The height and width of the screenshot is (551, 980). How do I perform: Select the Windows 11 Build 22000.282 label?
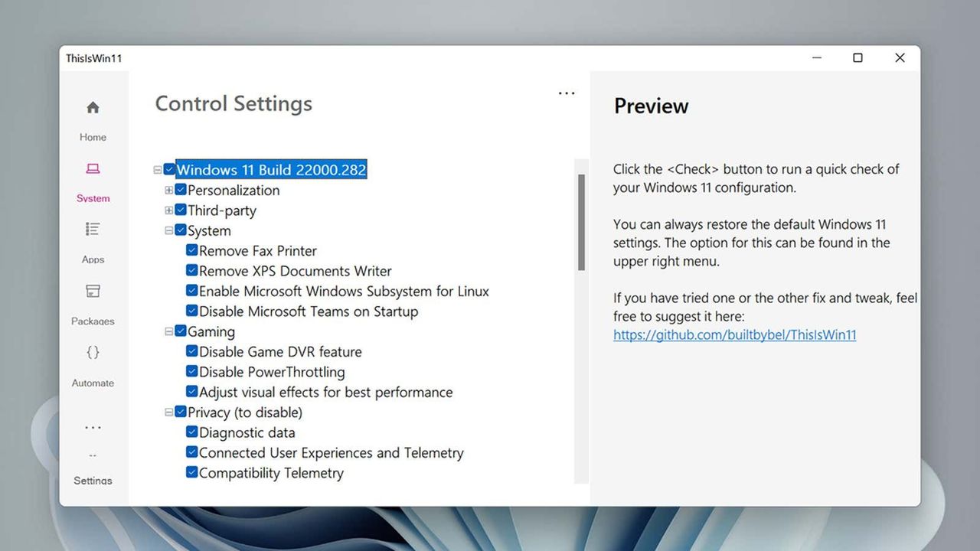(272, 170)
